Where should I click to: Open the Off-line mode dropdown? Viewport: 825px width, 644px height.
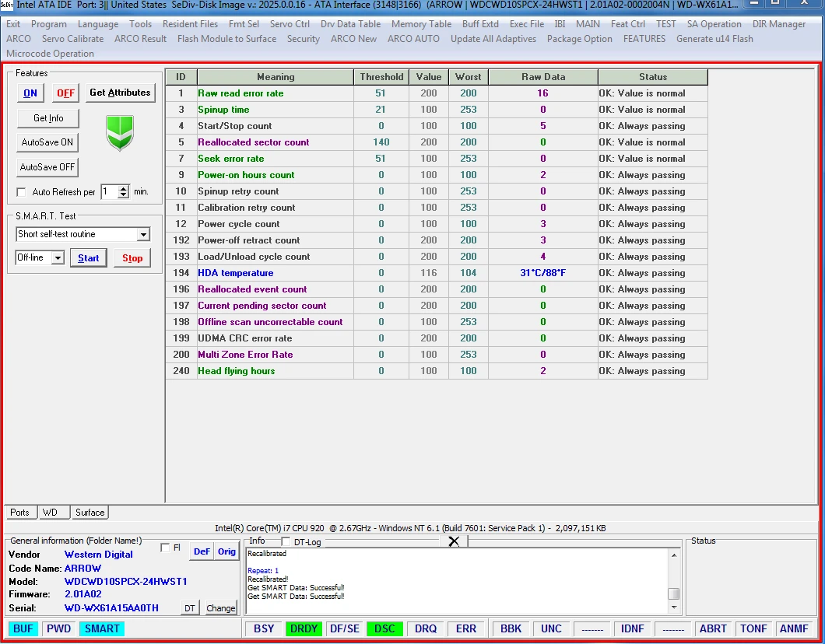click(x=58, y=257)
